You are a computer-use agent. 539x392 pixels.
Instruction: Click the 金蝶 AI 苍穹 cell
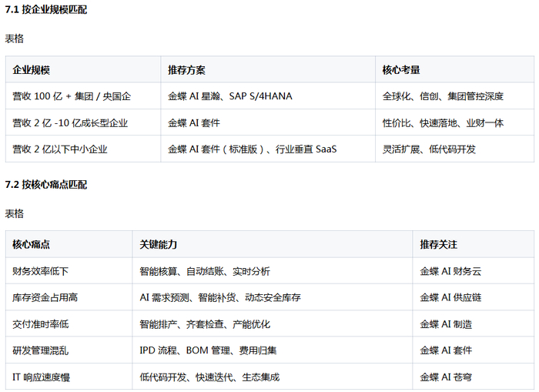tap(474, 377)
